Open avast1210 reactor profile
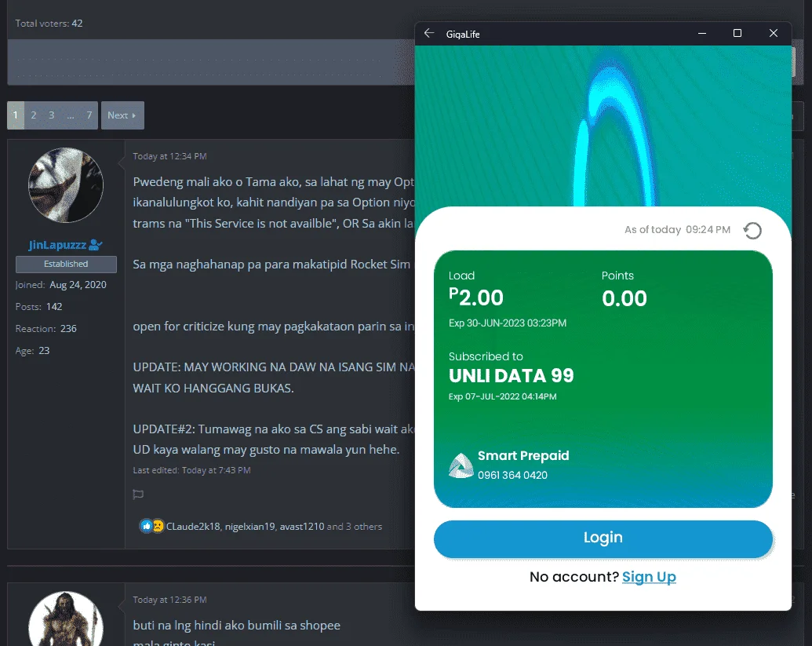 pyautogui.click(x=302, y=527)
